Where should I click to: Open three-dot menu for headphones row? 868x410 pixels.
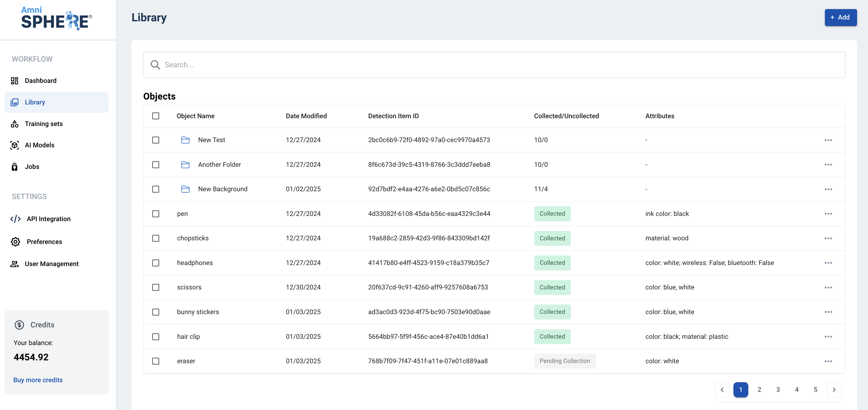click(x=828, y=263)
